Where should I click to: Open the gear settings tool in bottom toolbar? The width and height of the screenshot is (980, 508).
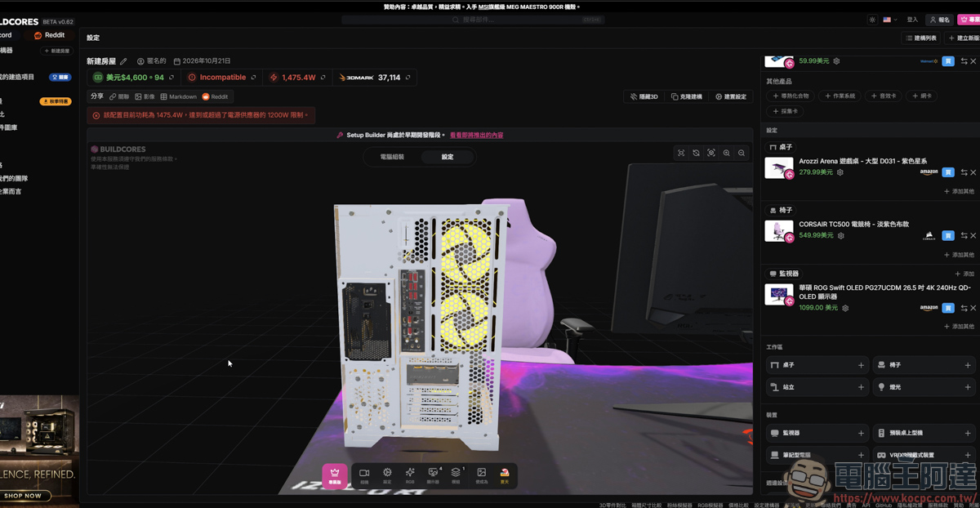(x=387, y=475)
